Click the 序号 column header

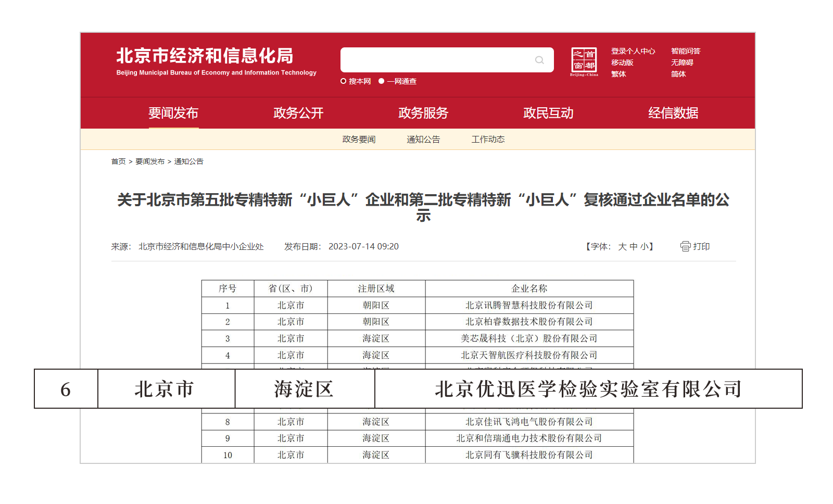tap(228, 288)
